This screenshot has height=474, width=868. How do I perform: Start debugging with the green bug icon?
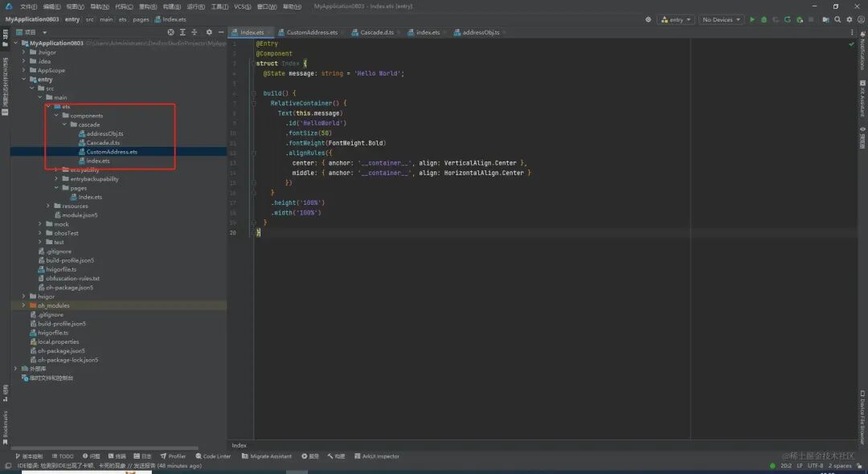764,19
